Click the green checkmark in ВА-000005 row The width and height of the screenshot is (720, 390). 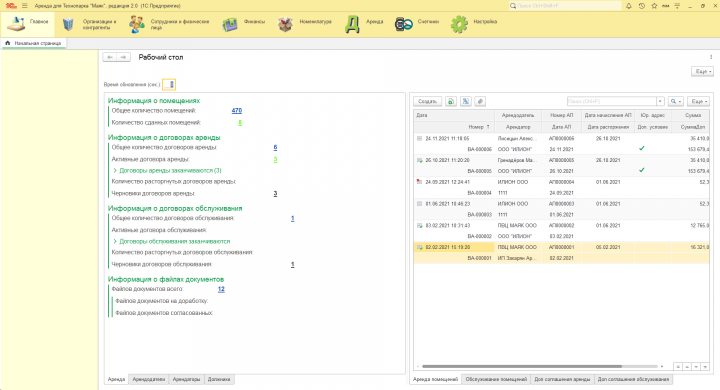coord(641,170)
